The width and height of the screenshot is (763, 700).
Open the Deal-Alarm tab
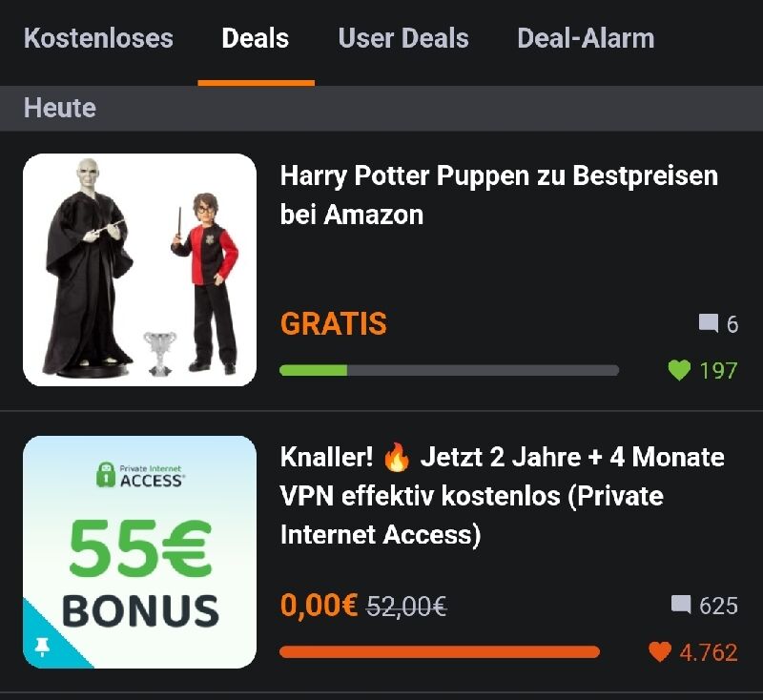click(586, 38)
